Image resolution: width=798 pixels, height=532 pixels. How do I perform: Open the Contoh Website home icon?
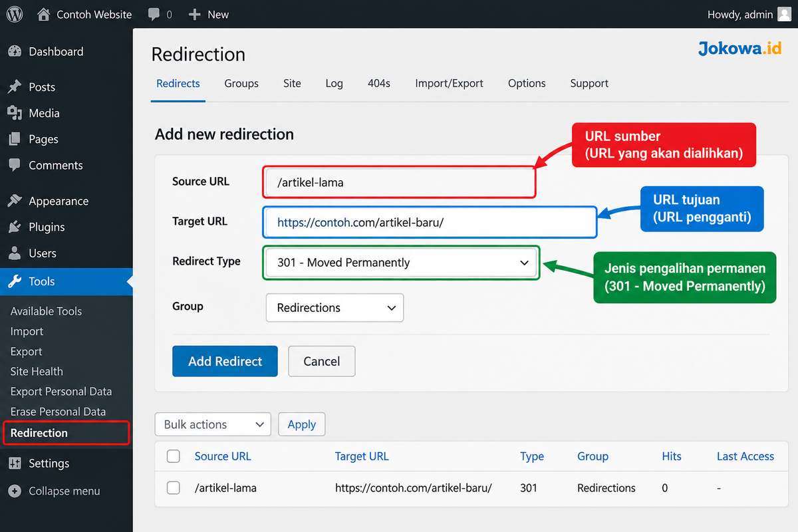pos(43,14)
